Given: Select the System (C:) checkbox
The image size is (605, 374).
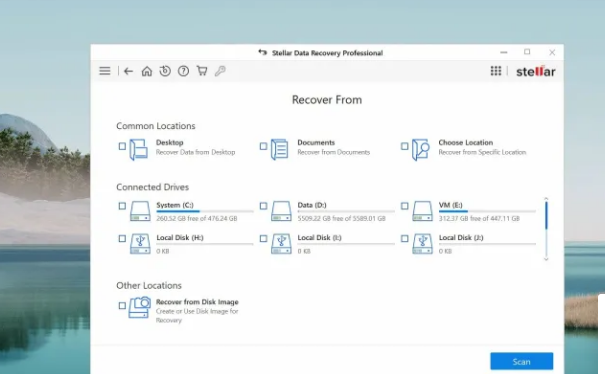Looking at the screenshot, I should (122, 206).
